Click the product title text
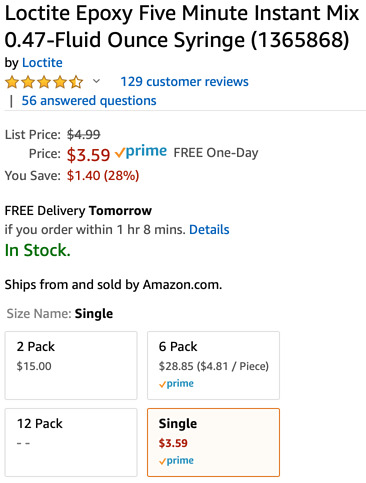 182,27
